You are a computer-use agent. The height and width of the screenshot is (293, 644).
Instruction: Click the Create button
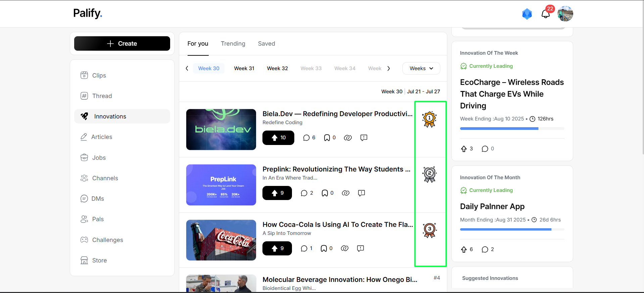(122, 44)
